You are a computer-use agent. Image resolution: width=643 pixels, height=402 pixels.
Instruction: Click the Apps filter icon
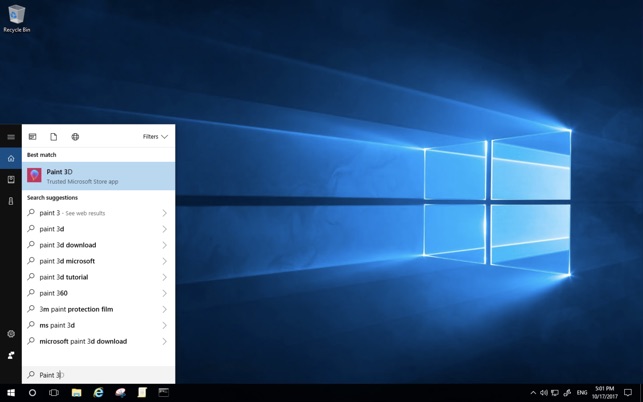tap(32, 137)
